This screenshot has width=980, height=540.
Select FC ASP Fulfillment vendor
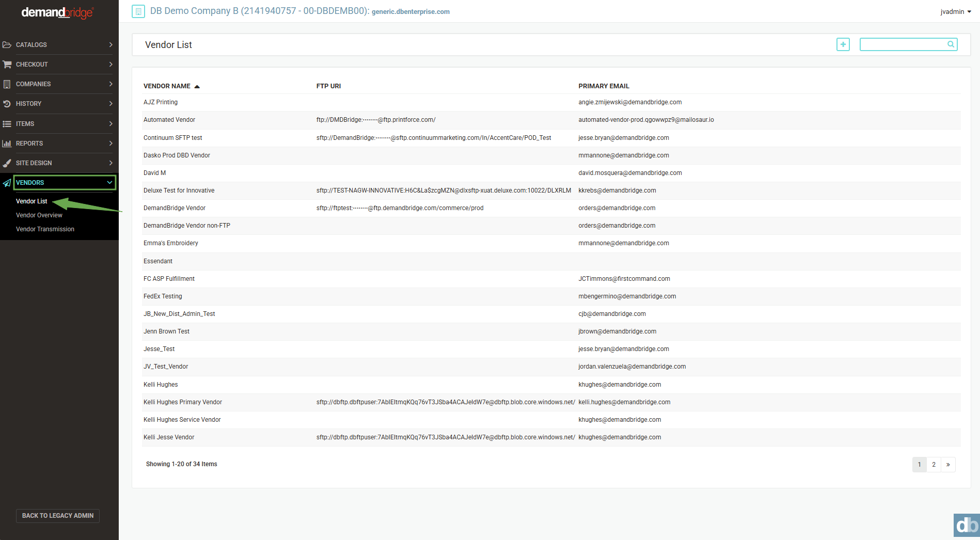coord(551,279)
